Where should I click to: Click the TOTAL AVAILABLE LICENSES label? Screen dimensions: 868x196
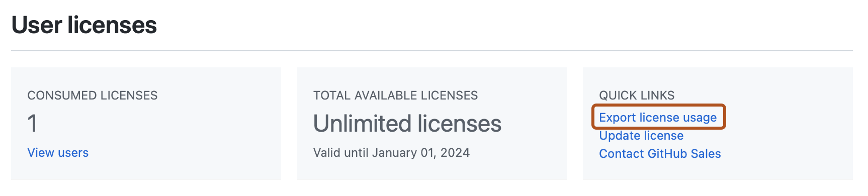pyautogui.click(x=395, y=95)
